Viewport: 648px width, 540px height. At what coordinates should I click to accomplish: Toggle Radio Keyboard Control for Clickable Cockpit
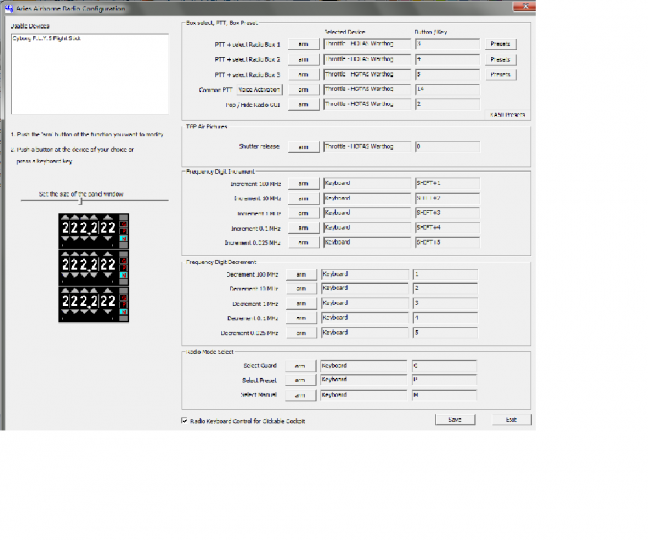(x=182, y=421)
